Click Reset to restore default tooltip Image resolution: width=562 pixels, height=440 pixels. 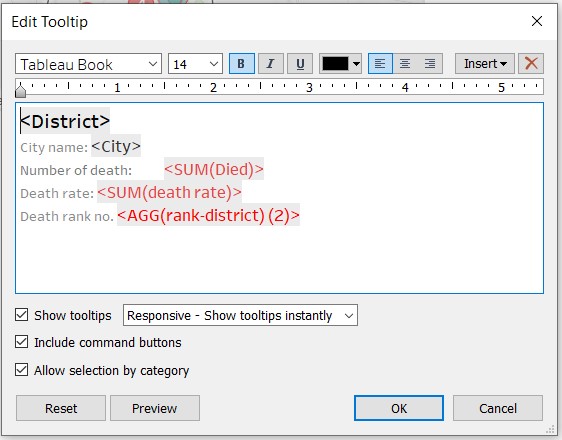point(61,408)
